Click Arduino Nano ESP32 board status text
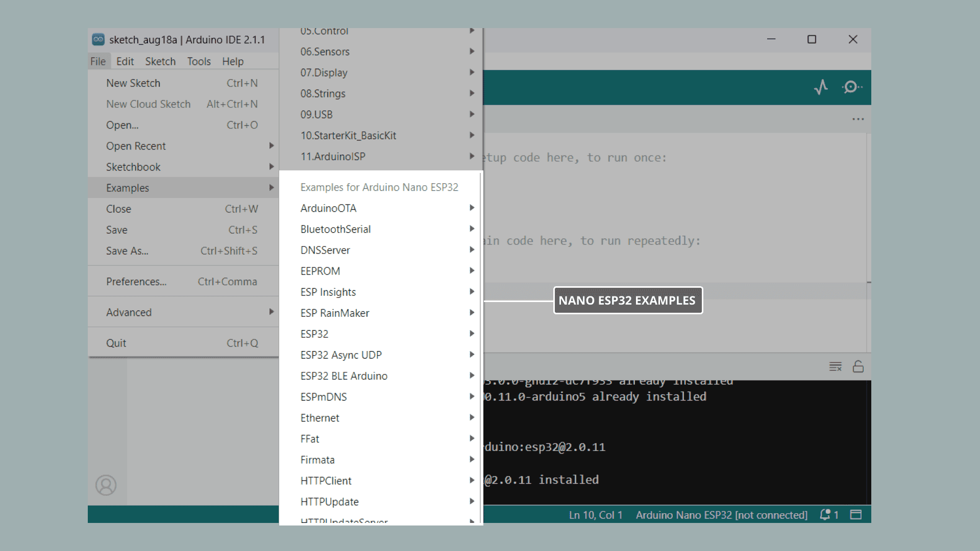Viewport: 980px width, 551px height. pos(721,515)
